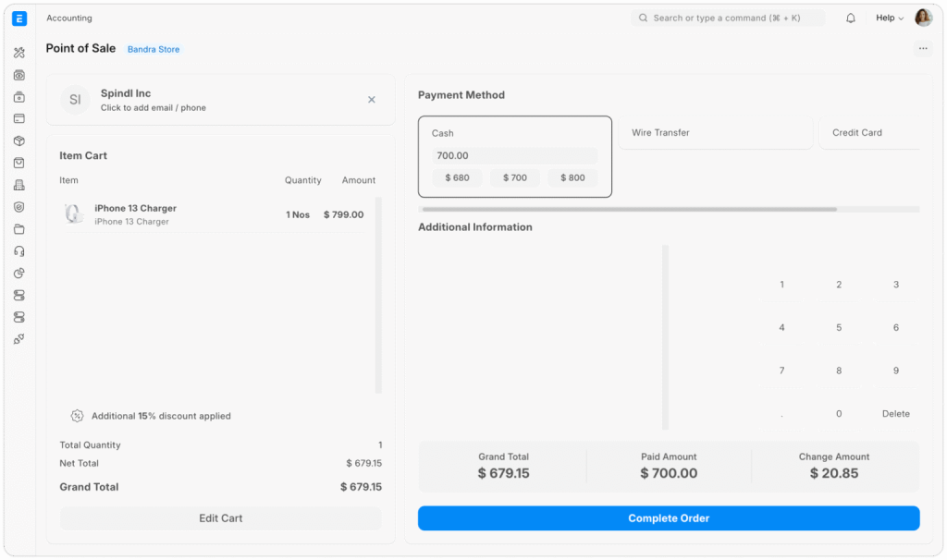
Task: Remove the Spindl Inc customer with the X
Action: pos(372,100)
